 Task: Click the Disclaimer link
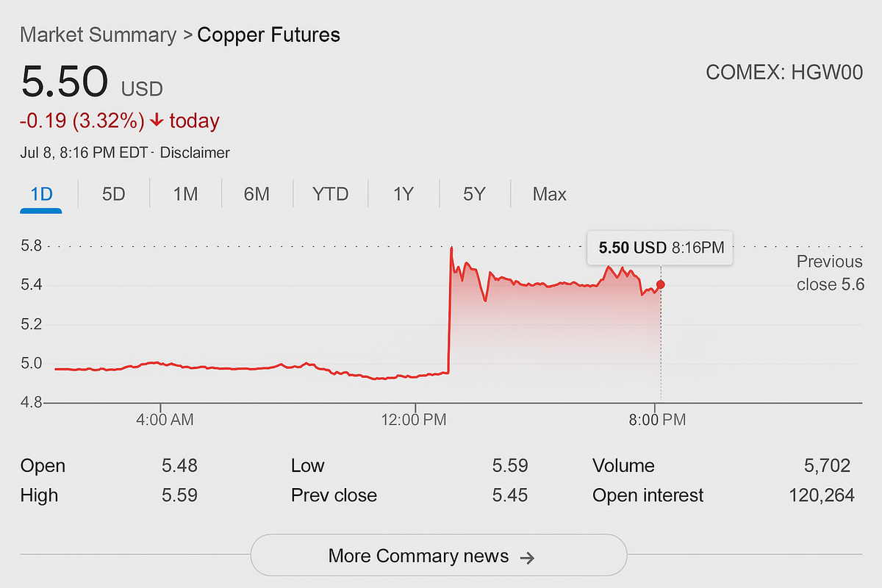[x=196, y=153]
